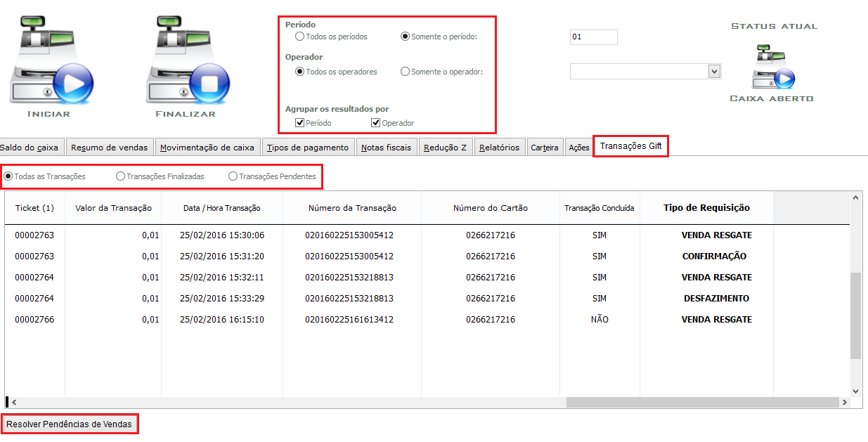Click the period number input field

click(594, 37)
